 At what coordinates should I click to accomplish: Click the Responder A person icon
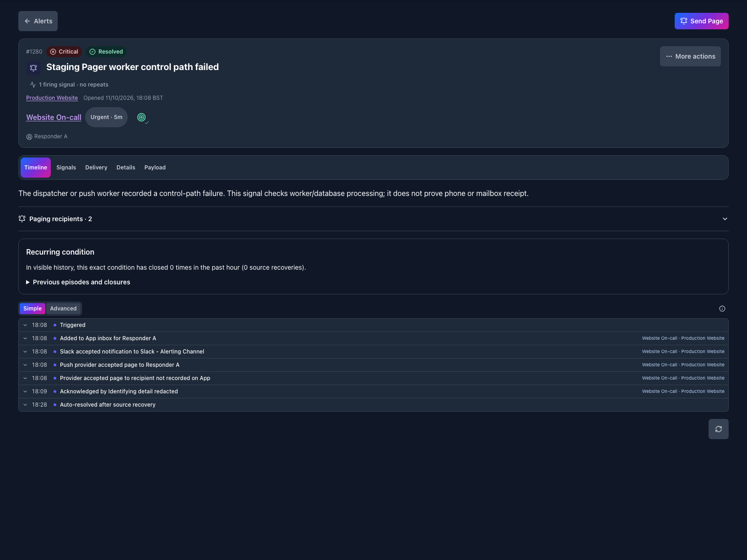coord(29,137)
